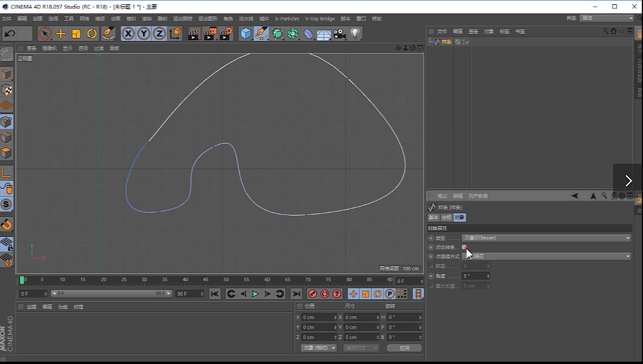Viewport: 643px width, 364px height.
Task: Select the Rotate tool
Action: pos(92,34)
